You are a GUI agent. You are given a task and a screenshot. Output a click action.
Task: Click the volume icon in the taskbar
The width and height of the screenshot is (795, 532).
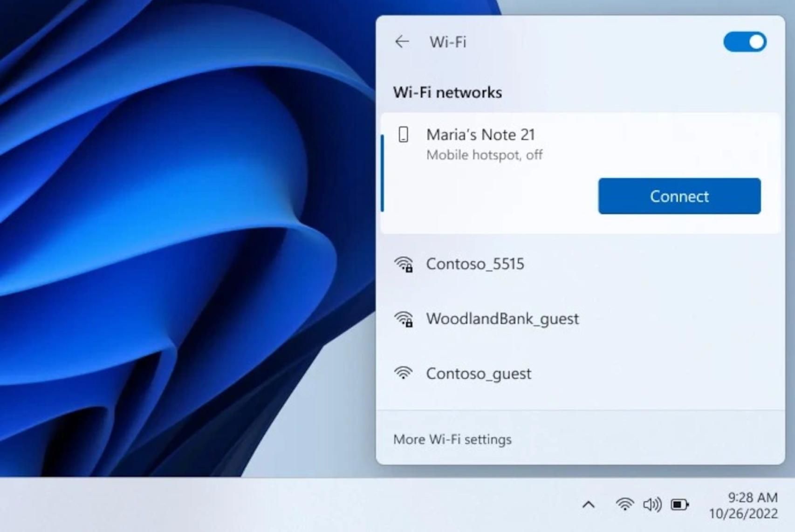(x=651, y=504)
